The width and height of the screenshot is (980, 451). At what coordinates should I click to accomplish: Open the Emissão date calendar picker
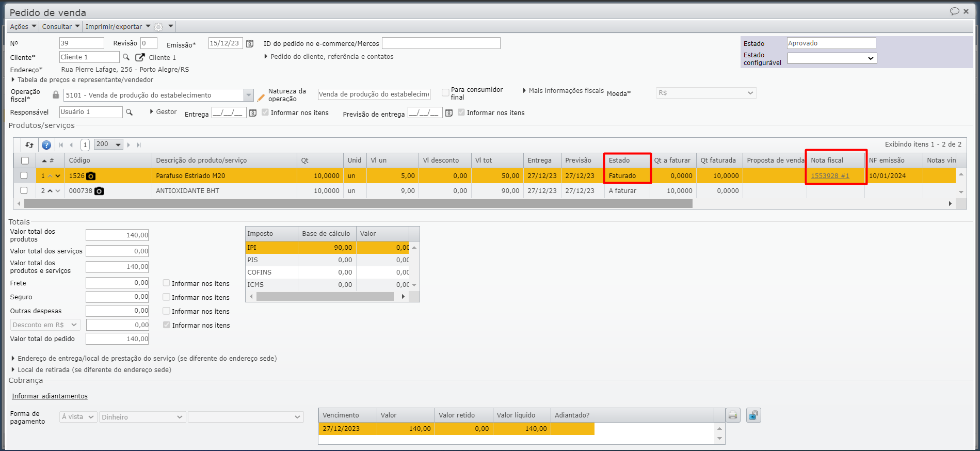pos(250,44)
